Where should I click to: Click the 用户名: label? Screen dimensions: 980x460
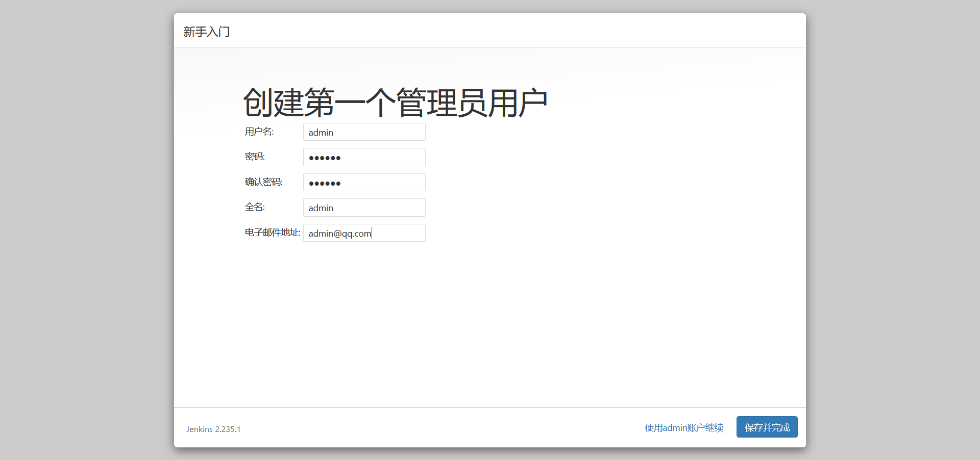(x=259, y=132)
